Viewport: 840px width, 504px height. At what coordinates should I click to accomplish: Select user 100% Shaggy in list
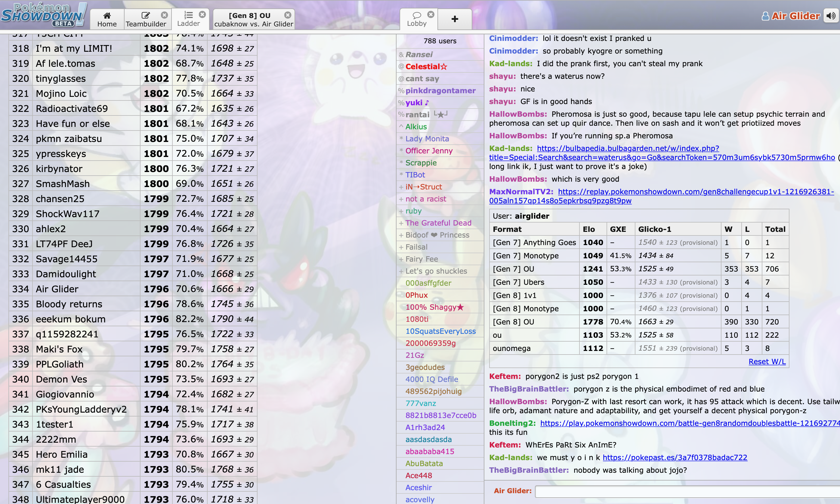point(440,307)
